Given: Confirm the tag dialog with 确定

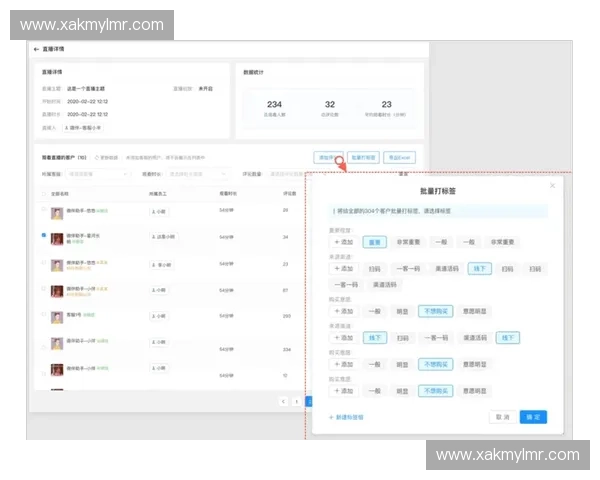Looking at the screenshot, I should [x=533, y=417].
